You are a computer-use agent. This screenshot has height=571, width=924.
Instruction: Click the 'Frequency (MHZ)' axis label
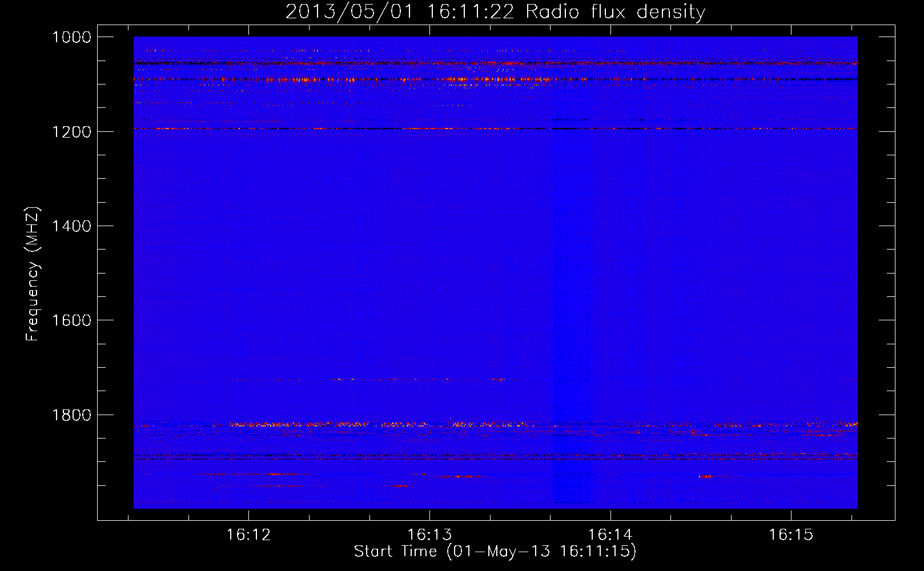coord(33,274)
